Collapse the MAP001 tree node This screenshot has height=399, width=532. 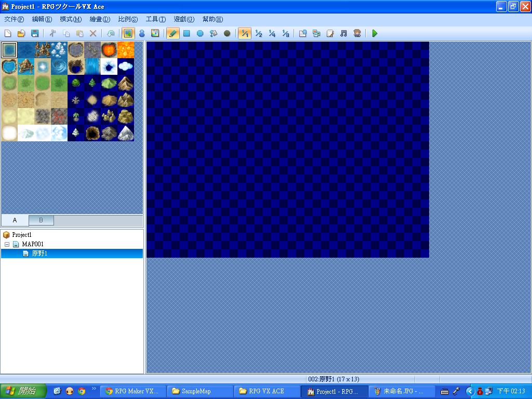(7, 244)
